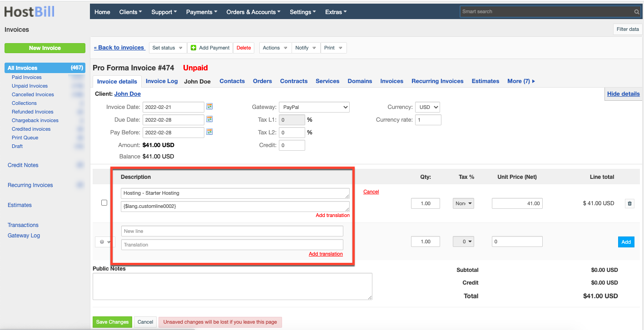Viewport: 644px width, 330px height.
Task: Click the green plus Add Payment icon
Action: pos(193,48)
